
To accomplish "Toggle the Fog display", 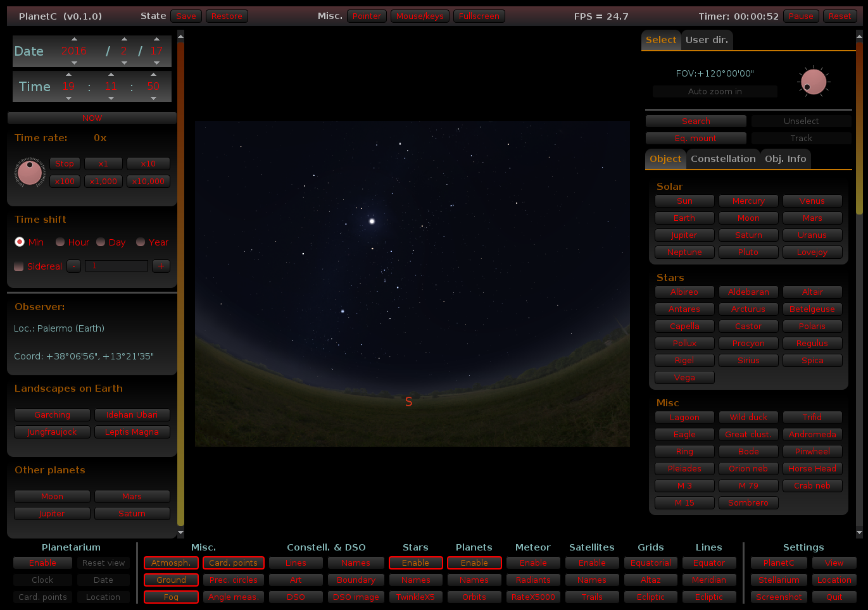I will (171, 597).
